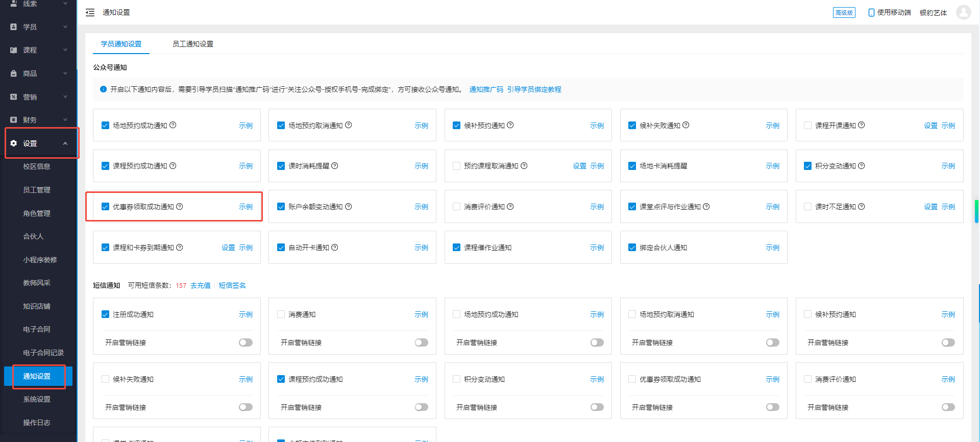Check the 课时不足通知 checkbox
The height and width of the screenshot is (442, 980).
(807, 207)
